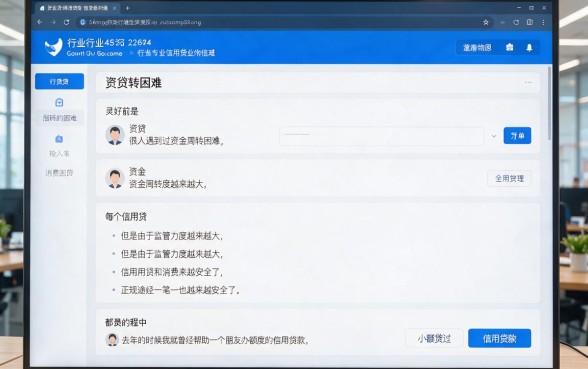The image size is (588, 369).
Task: Click the blue button right of dropdown chevron
Action: click(x=517, y=135)
